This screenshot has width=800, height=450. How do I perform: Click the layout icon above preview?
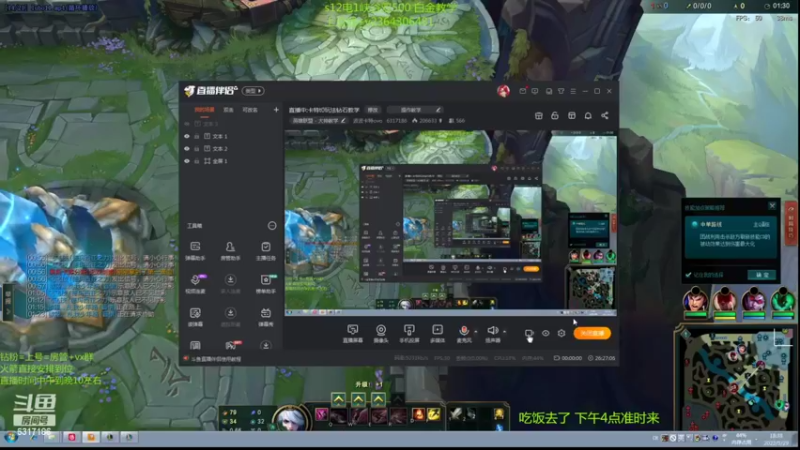(x=571, y=116)
